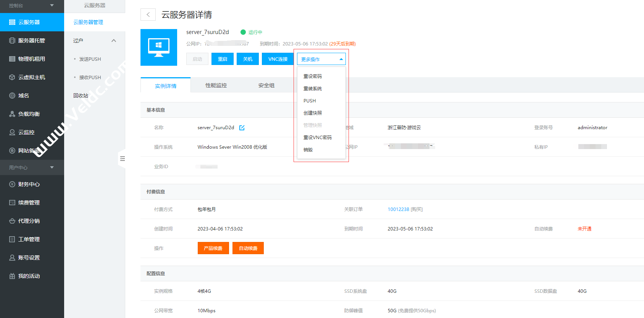The height and width of the screenshot is (318, 644).
Task: Open 云监控 in the sidebar
Action: click(x=26, y=132)
